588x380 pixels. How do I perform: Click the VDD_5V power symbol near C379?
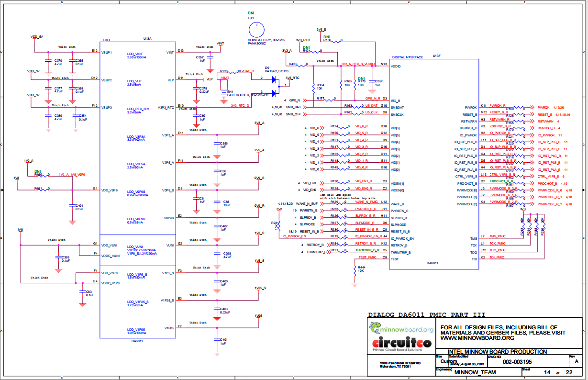[36, 37]
